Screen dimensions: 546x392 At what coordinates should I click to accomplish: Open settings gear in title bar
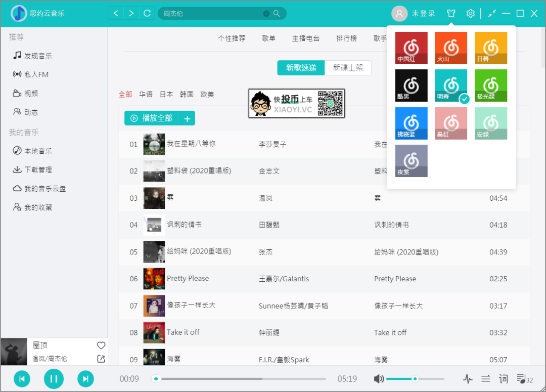pos(470,14)
